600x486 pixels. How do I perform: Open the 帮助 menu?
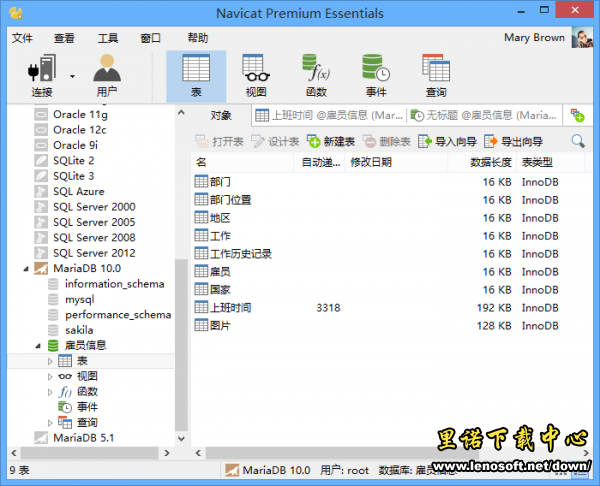[x=198, y=38]
